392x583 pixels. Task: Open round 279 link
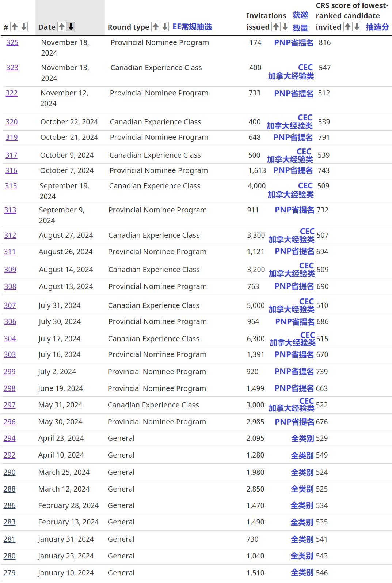tap(9, 573)
